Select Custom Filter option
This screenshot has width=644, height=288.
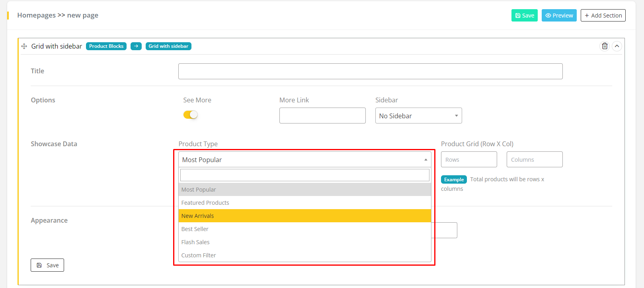[x=304, y=255]
